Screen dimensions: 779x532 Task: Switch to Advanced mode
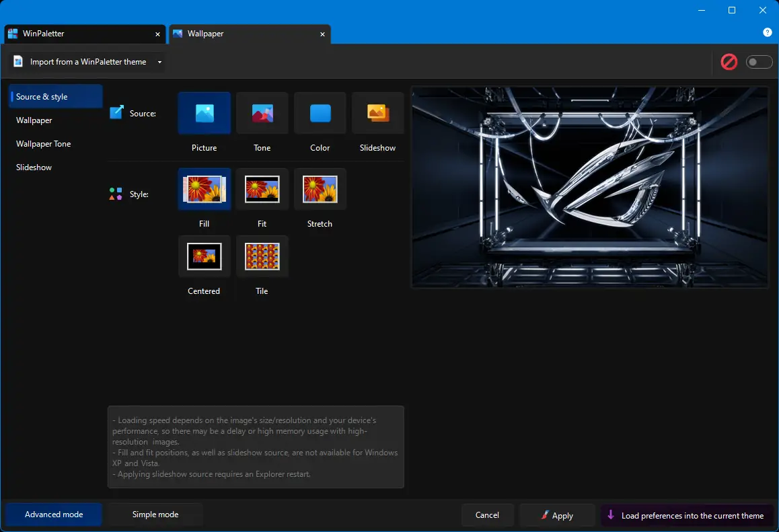(x=54, y=515)
